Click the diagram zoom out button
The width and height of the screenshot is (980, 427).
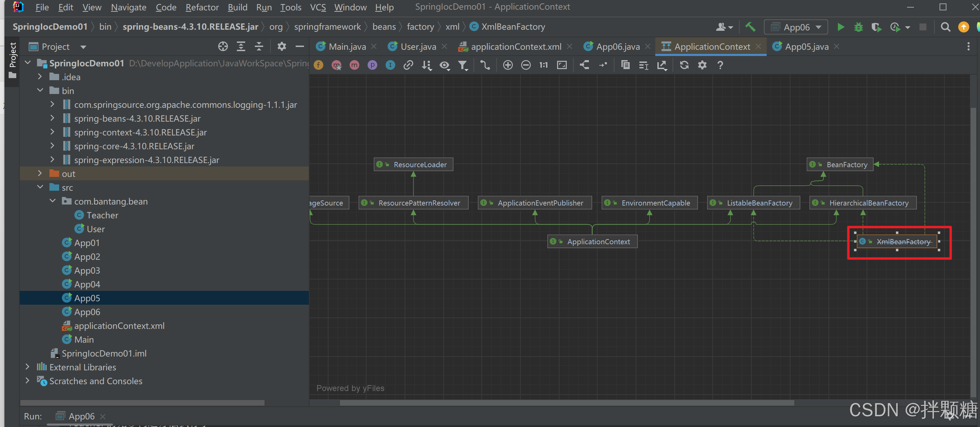pos(525,65)
